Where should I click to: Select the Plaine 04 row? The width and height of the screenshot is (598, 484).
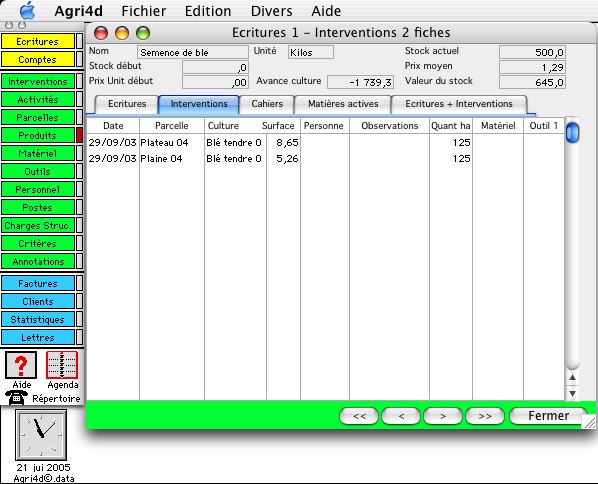point(325,159)
